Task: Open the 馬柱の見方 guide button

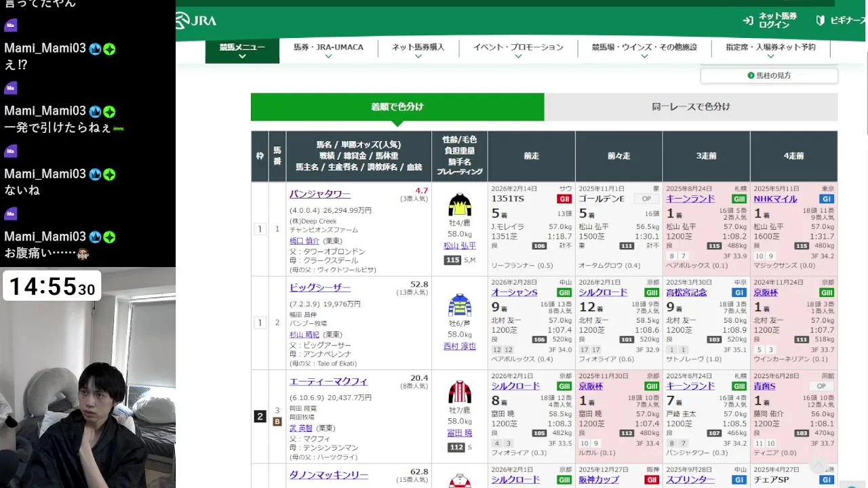Action: pos(769,75)
